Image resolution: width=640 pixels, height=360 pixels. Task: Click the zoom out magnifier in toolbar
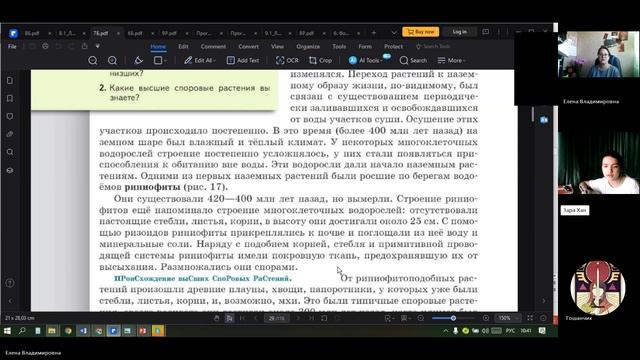tap(93, 60)
